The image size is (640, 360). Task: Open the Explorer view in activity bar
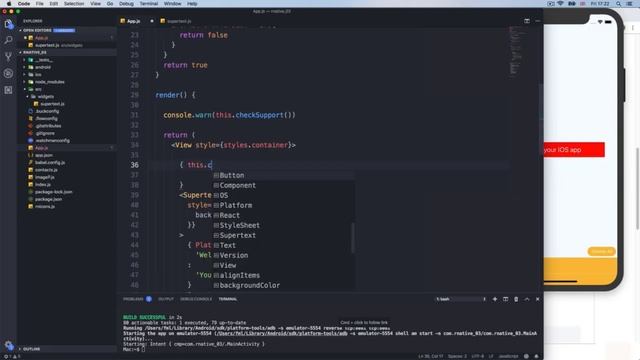point(9,24)
